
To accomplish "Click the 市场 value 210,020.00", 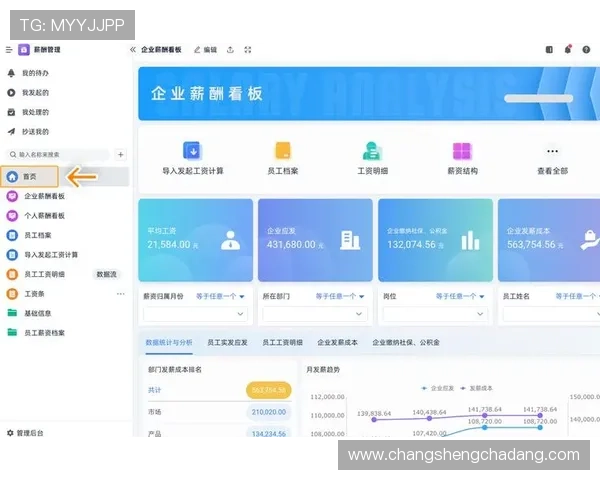I will [x=269, y=412].
